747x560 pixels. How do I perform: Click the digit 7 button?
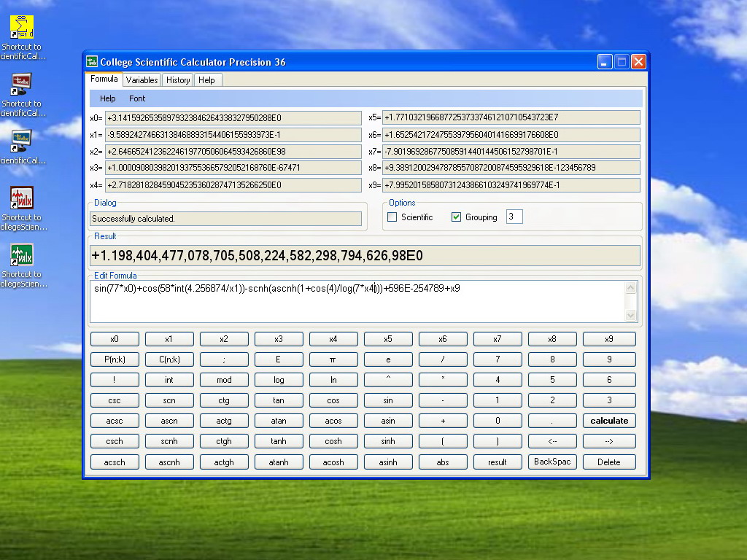tap(498, 359)
